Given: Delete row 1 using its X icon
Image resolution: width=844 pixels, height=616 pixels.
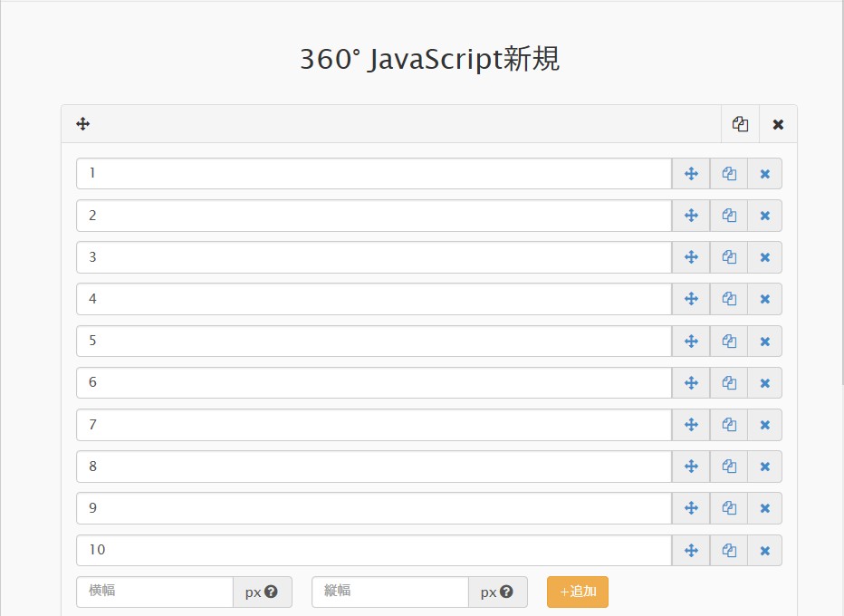Looking at the screenshot, I should click(765, 174).
